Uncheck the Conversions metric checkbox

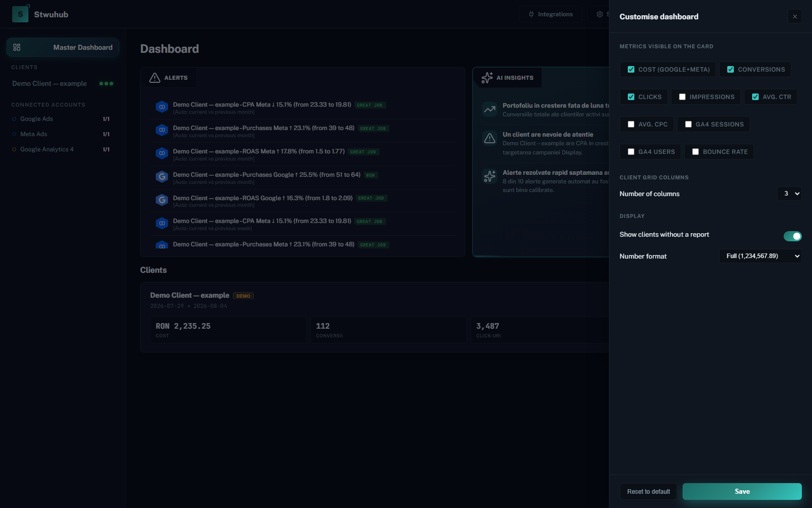pyautogui.click(x=730, y=70)
